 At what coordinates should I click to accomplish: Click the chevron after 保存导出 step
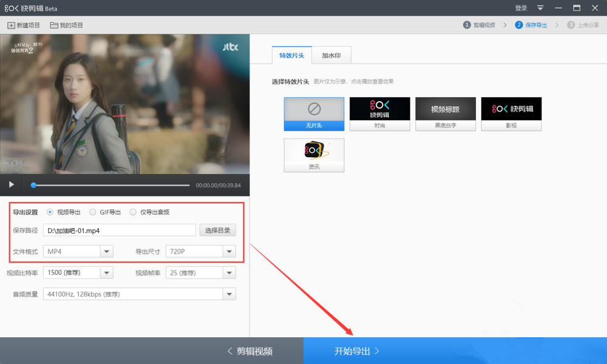tap(557, 25)
